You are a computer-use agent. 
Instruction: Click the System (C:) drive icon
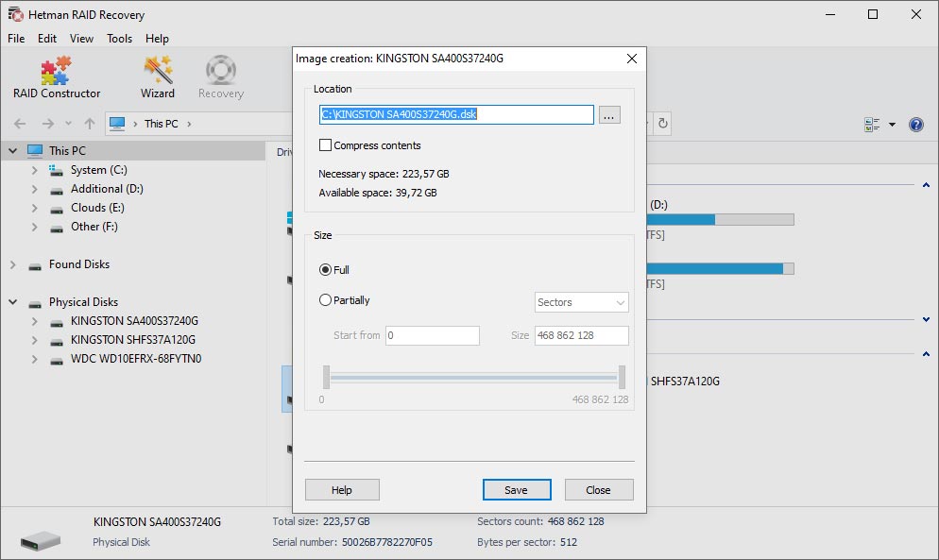pos(57,171)
